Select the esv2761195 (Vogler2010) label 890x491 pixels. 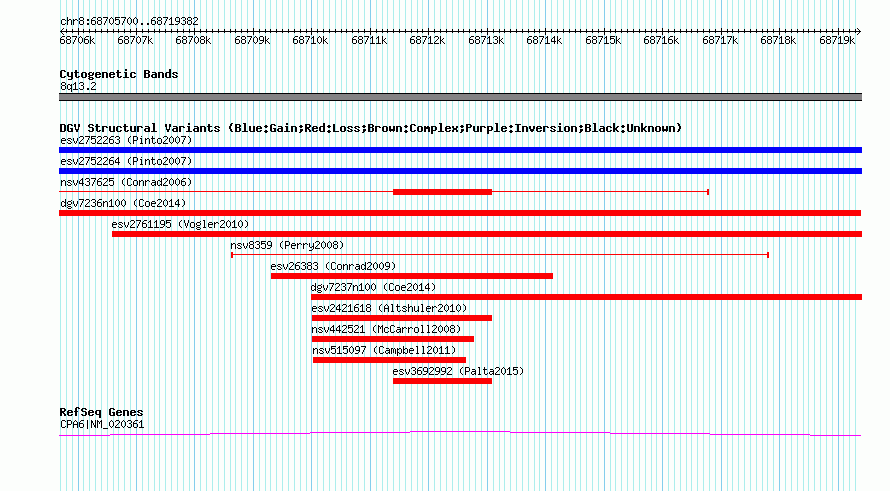click(180, 224)
